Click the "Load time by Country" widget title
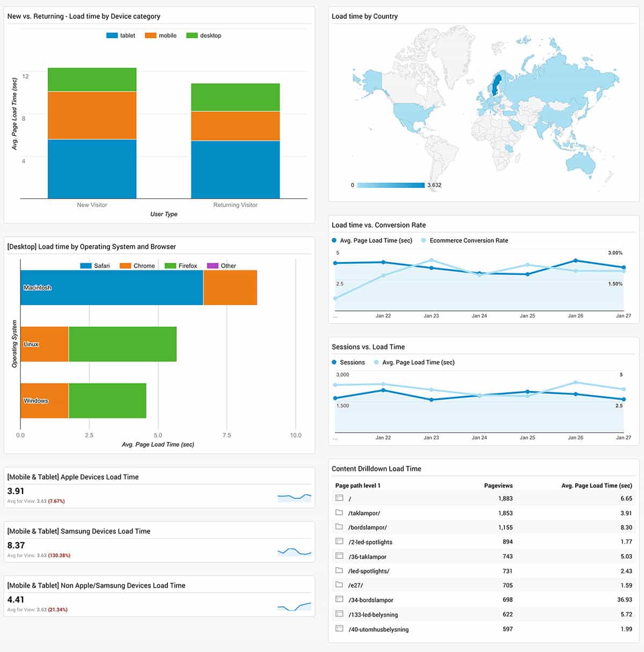This screenshot has height=652, width=644. coord(365,16)
